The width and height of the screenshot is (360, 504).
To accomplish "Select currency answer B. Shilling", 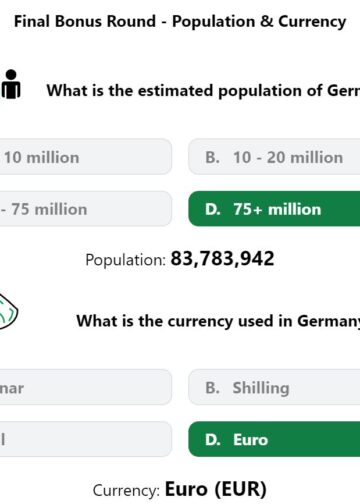I will tap(274, 387).
